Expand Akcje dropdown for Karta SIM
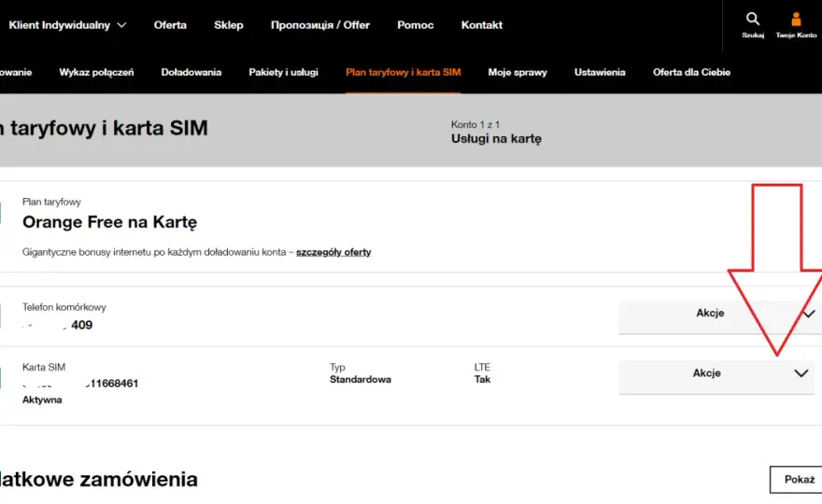This screenshot has height=504, width=822. pos(716,377)
